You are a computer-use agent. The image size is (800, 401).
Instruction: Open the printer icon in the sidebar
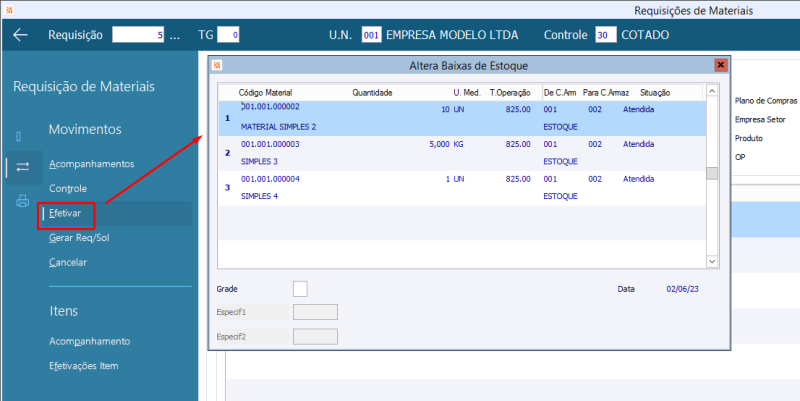click(22, 201)
